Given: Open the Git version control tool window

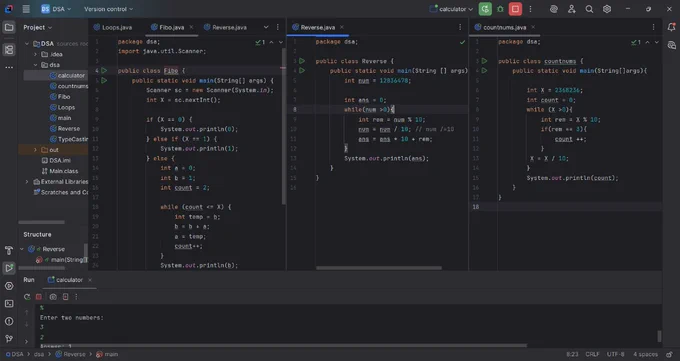Looking at the screenshot, I should pyautogui.click(x=9, y=339).
